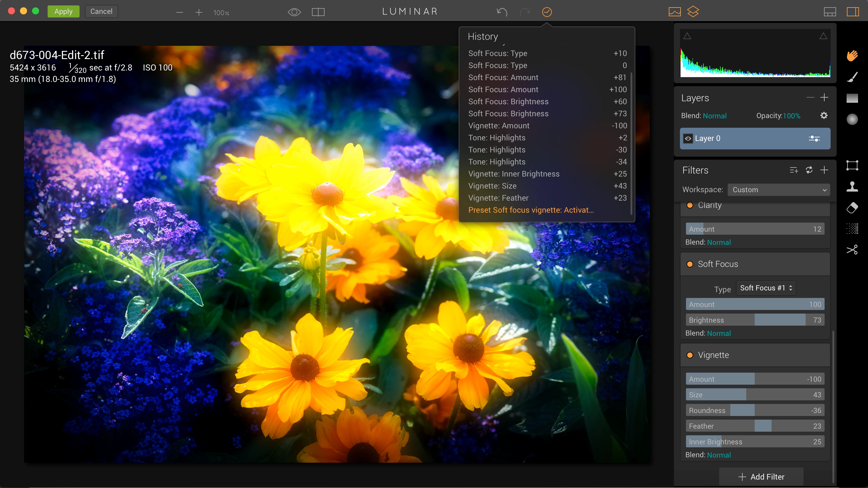Viewport: 868px width, 488px height.
Task: Disable the Vignette filter dot
Action: (690, 355)
